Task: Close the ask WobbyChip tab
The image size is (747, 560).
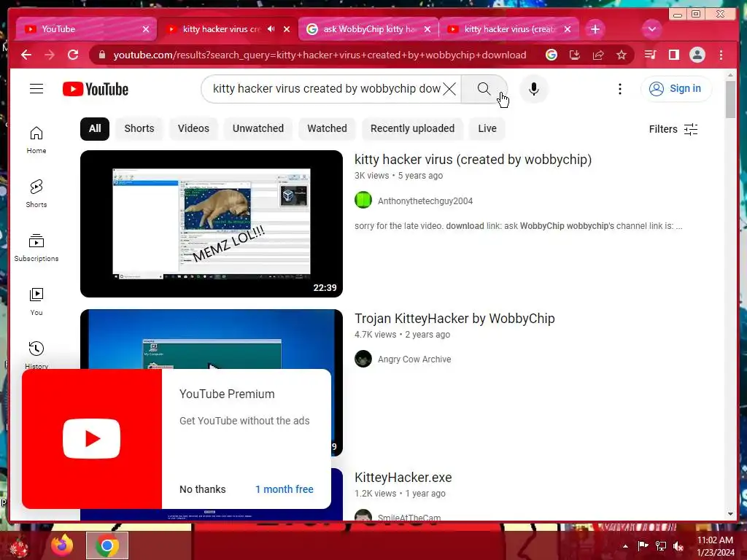Action: pos(427,29)
